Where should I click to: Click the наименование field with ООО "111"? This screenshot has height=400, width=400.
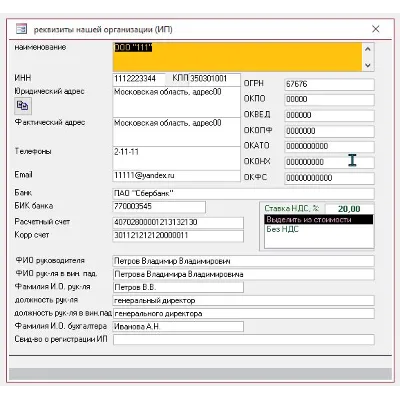coord(237,57)
